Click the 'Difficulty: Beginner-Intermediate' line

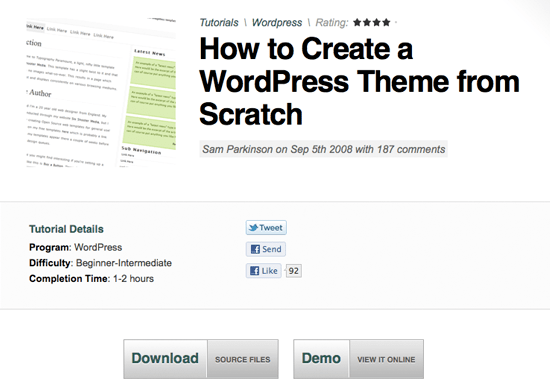(101, 263)
